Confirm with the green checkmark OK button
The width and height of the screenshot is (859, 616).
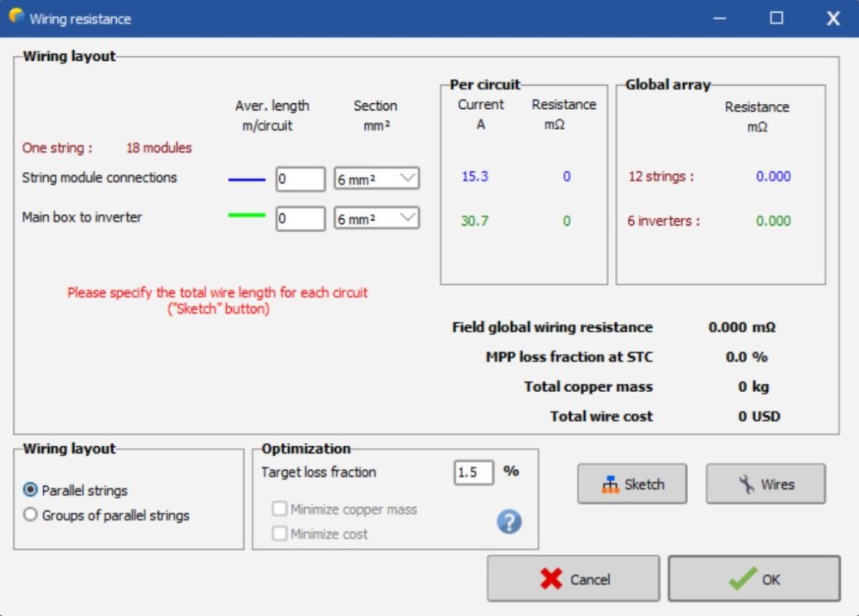coord(753,579)
